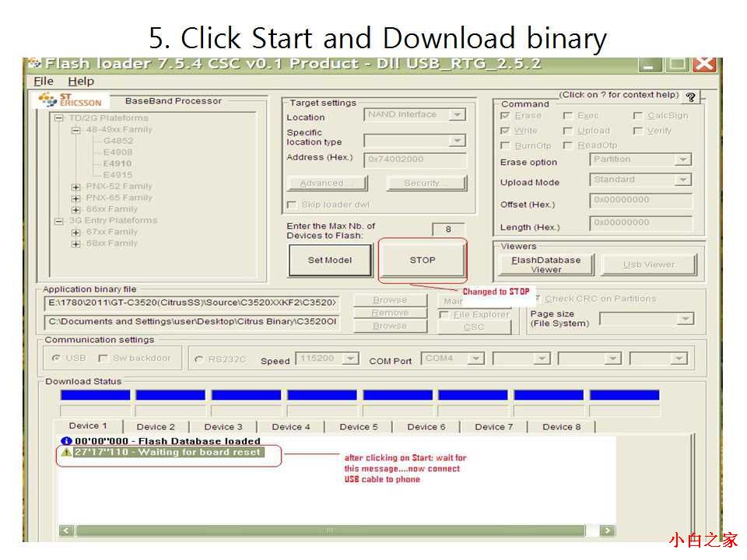View the Device 7 tab

pyautogui.click(x=494, y=427)
